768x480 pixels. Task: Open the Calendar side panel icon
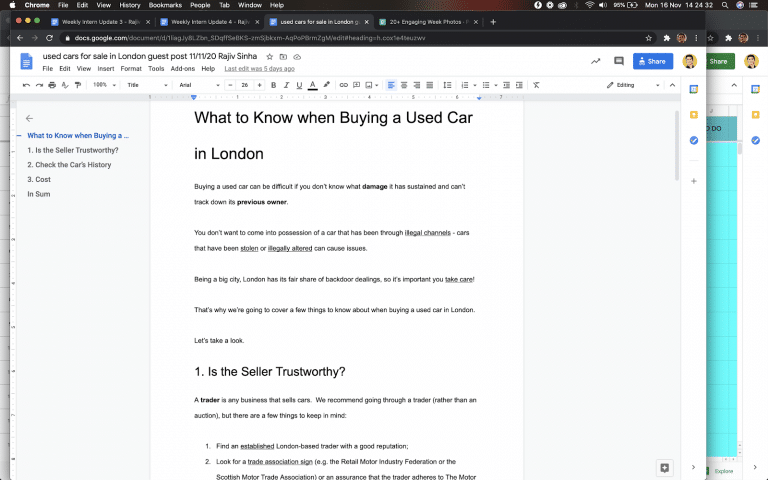[x=694, y=89]
